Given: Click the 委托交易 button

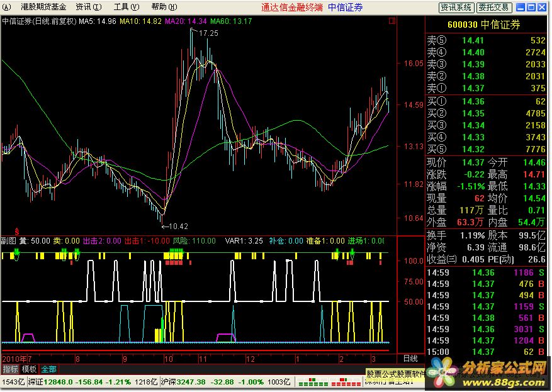Looking at the screenshot, I should pos(493,8).
